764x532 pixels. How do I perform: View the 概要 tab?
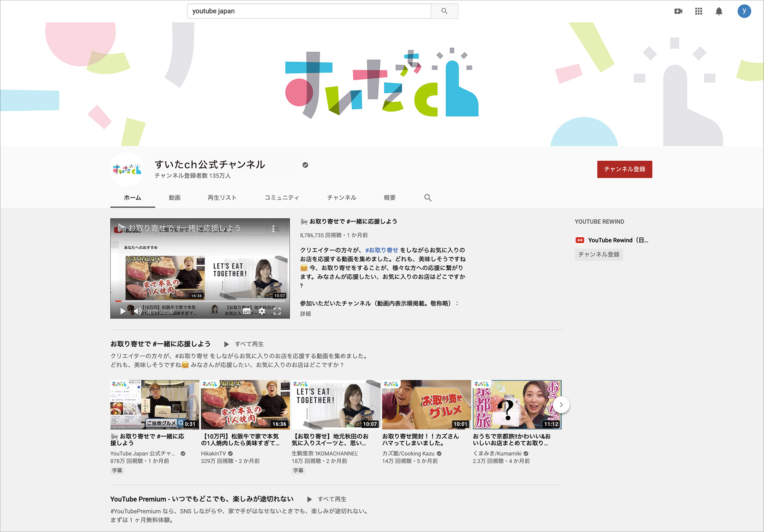[390, 198]
